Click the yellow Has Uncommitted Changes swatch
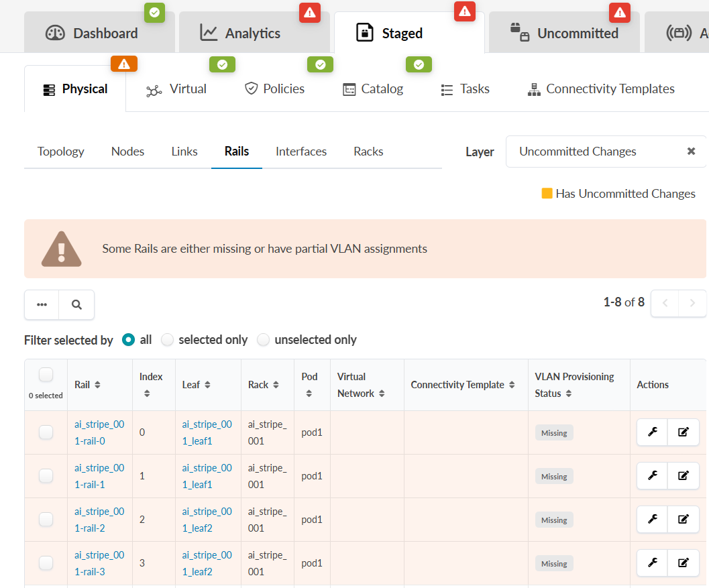This screenshot has height=588, width=709. [x=547, y=194]
